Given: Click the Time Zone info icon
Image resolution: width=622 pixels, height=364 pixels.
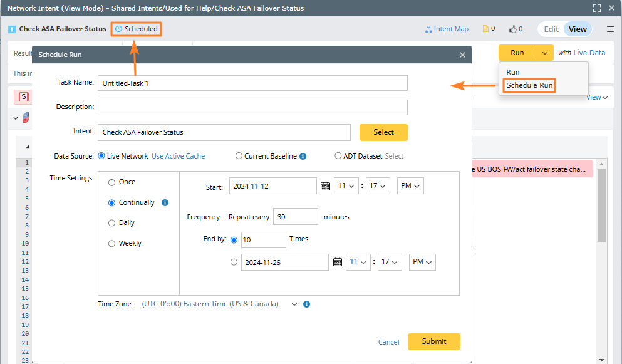Looking at the screenshot, I should pyautogui.click(x=306, y=304).
